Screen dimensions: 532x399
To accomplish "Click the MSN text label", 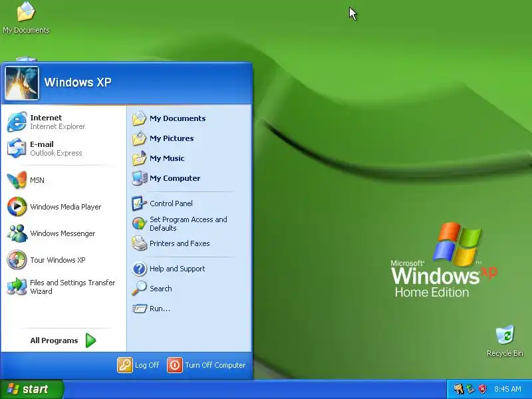I will (37, 180).
